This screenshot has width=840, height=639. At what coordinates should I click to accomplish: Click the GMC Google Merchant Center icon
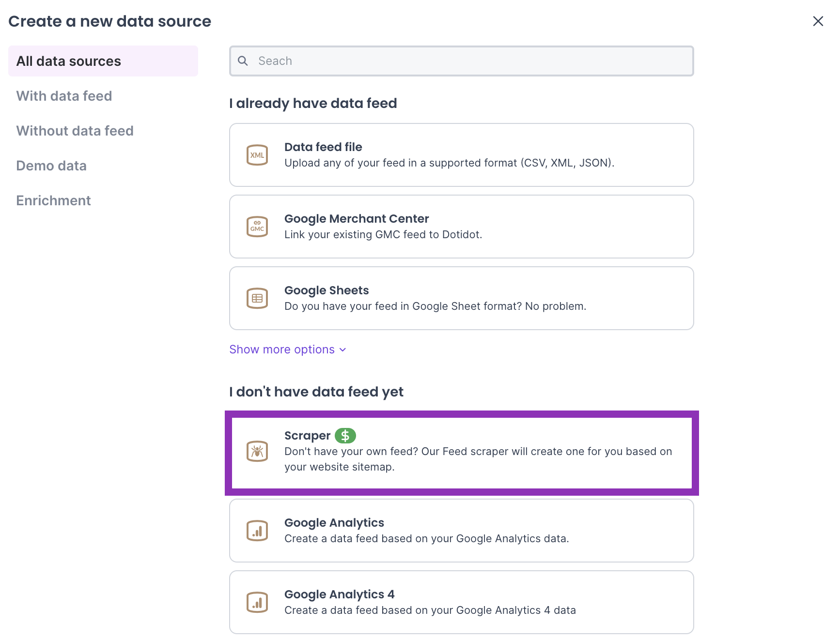(x=257, y=227)
